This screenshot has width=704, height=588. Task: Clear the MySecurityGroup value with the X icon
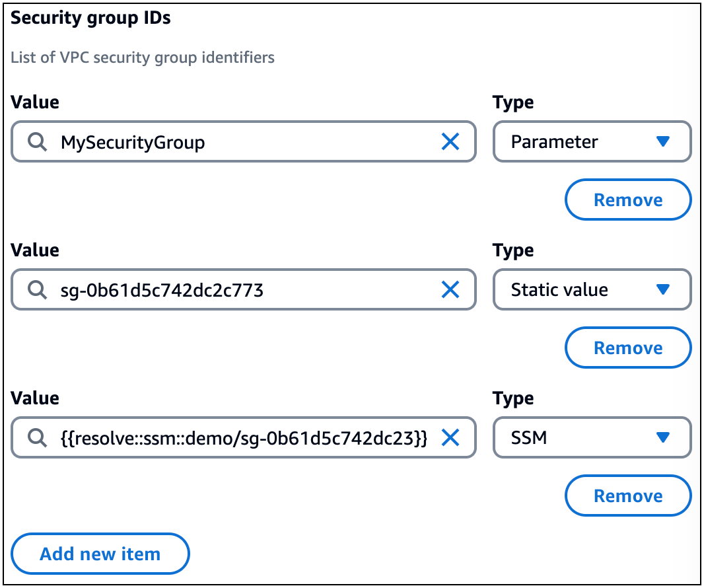pos(451,141)
